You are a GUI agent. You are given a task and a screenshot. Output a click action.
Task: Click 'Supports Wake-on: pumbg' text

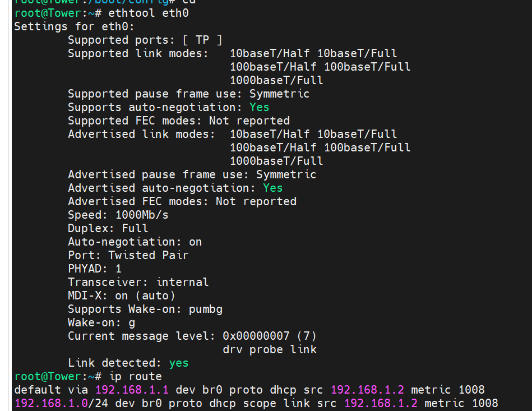pos(145,309)
